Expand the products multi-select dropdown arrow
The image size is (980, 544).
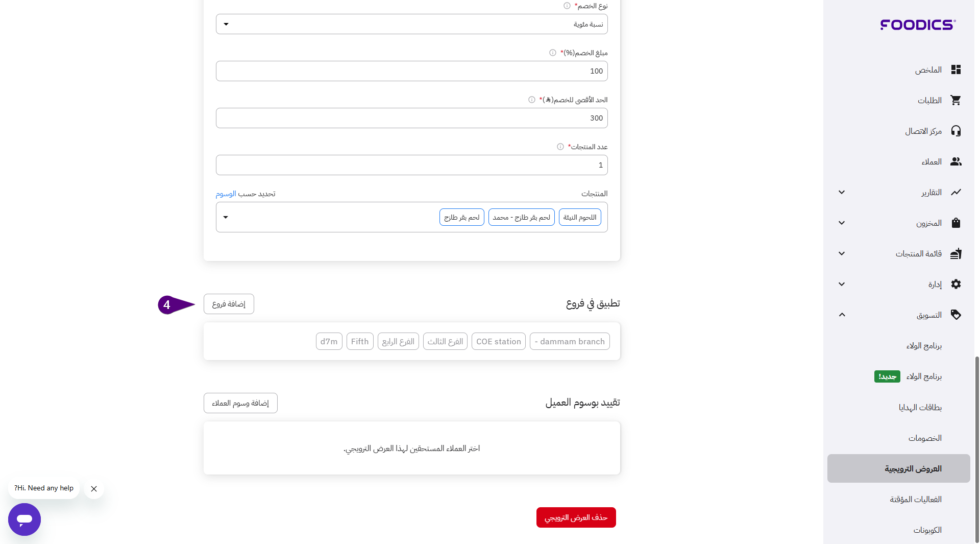(226, 217)
